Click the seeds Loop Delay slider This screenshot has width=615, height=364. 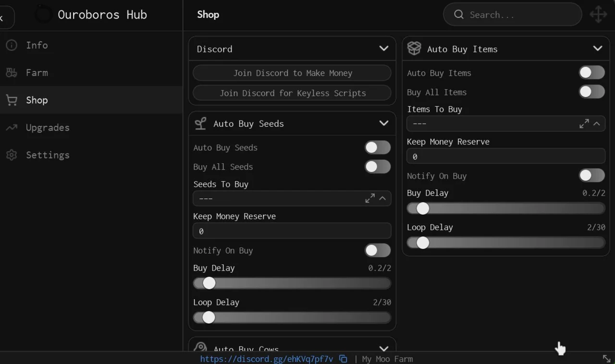point(292,317)
